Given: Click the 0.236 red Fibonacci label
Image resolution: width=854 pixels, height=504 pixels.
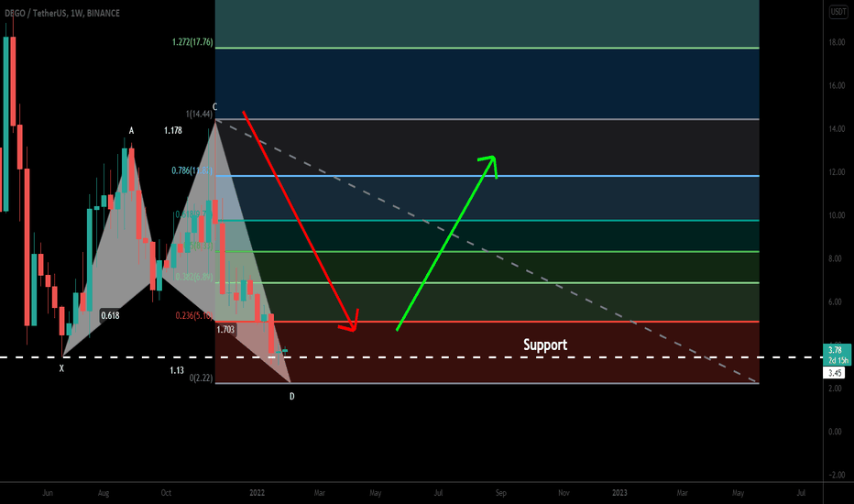Looking at the screenshot, I should coord(194,315).
